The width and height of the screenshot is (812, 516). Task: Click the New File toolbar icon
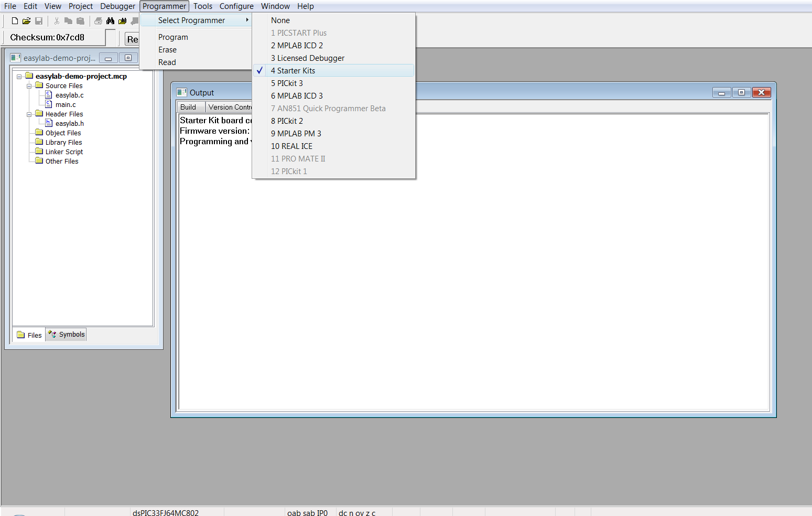point(15,21)
